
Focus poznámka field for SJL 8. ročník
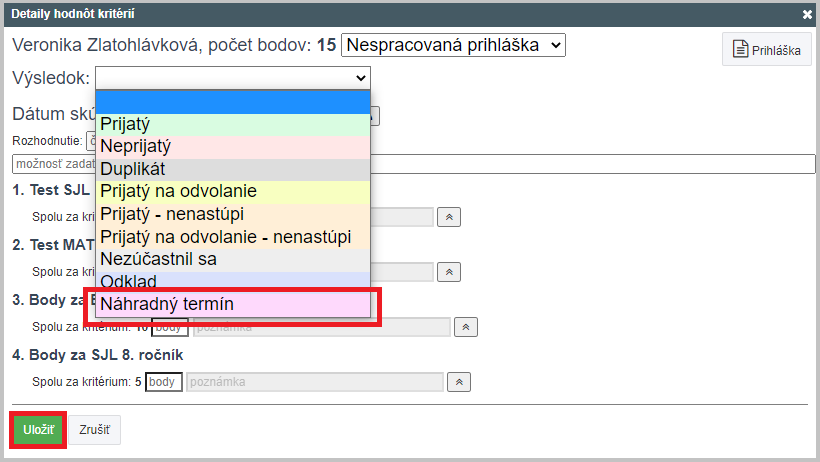315,382
